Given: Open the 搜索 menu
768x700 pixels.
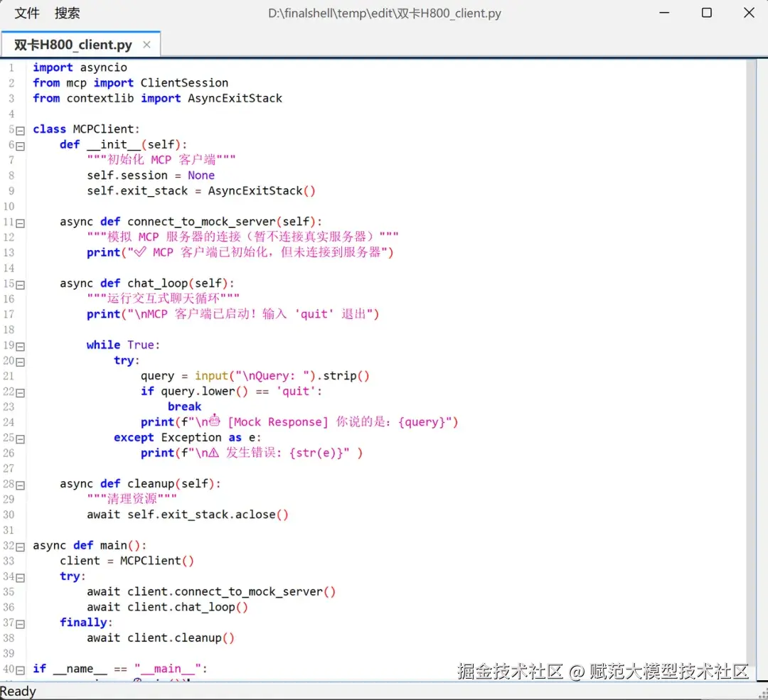Looking at the screenshot, I should click(67, 14).
